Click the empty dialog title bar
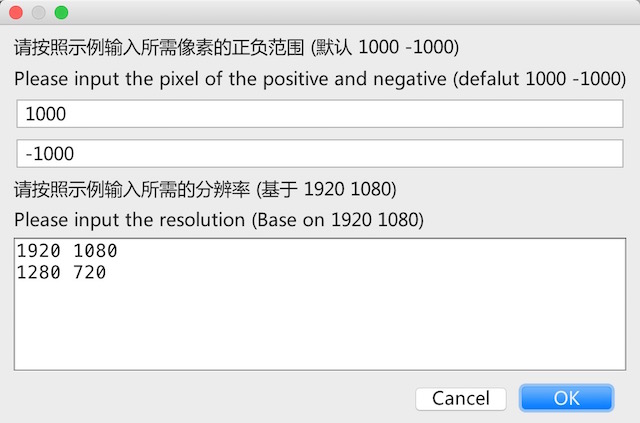The width and height of the screenshot is (640, 423). 351,12
